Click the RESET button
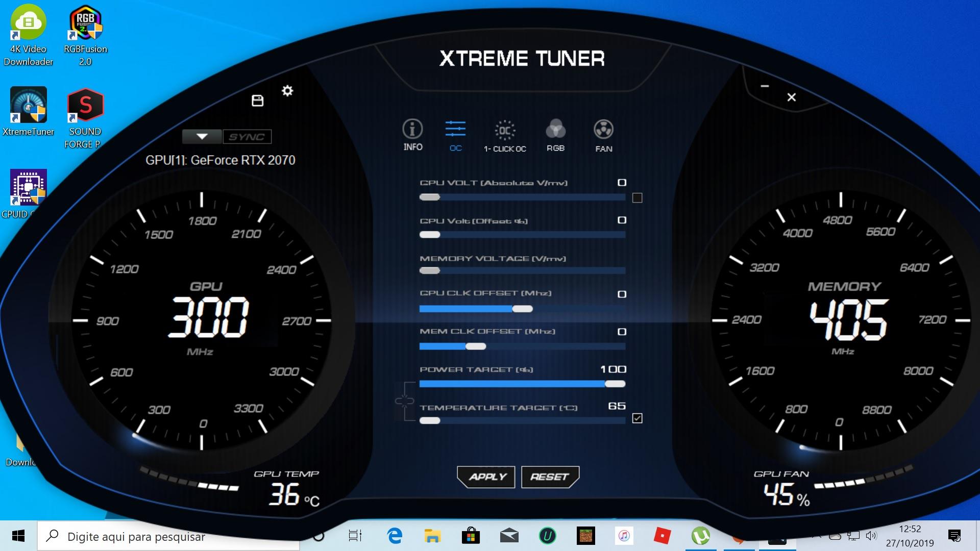Viewport: 980px width, 551px height. click(x=550, y=477)
